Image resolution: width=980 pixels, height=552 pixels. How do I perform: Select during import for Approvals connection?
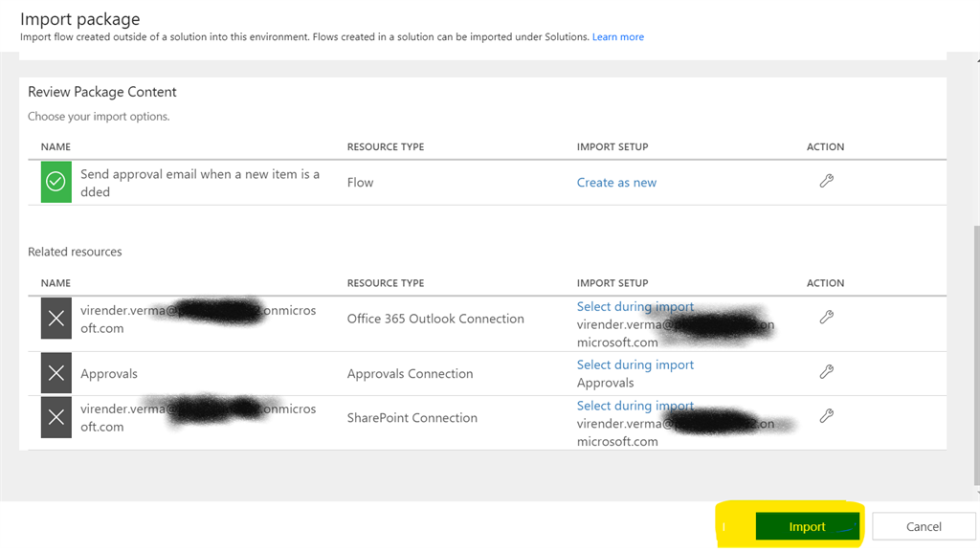(635, 364)
